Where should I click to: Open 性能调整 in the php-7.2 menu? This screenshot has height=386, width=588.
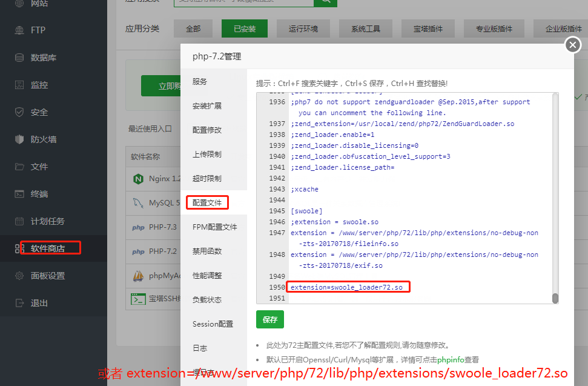point(214,275)
